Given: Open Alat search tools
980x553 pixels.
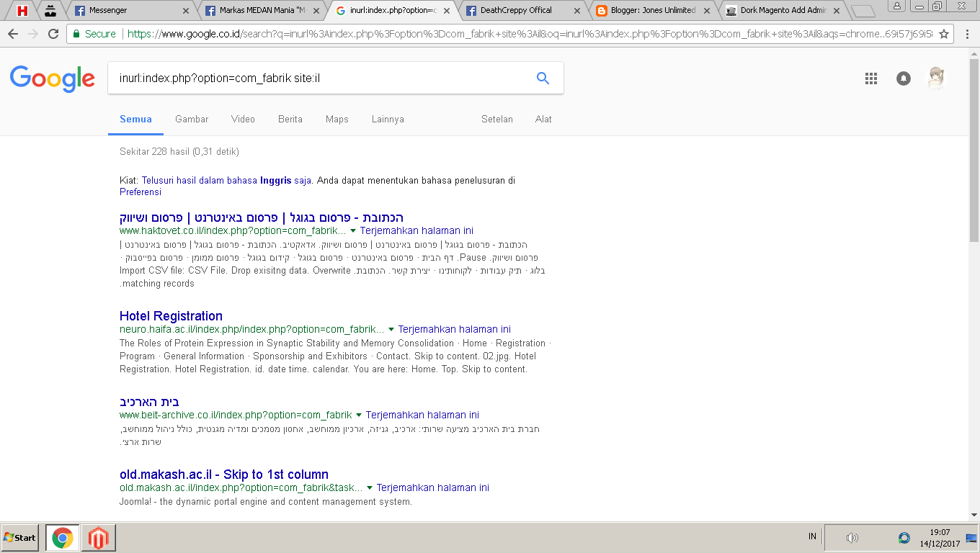Looking at the screenshot, I should (543, 120).
